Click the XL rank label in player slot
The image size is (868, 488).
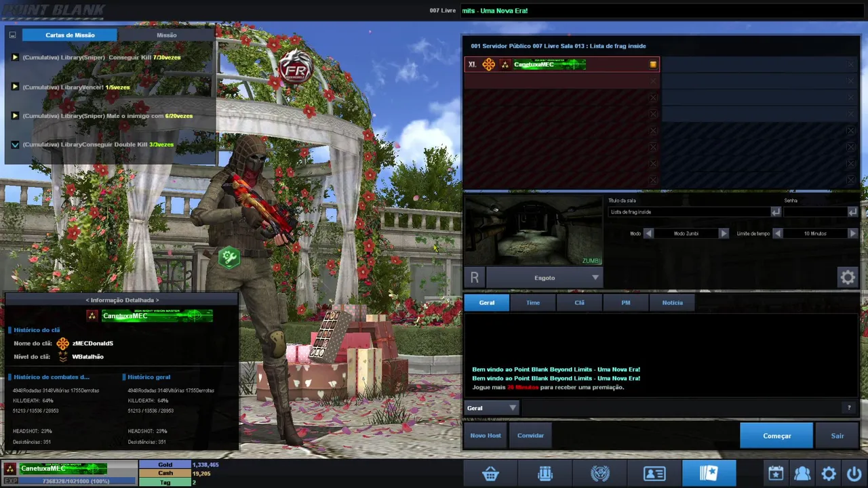coord(472,64)
